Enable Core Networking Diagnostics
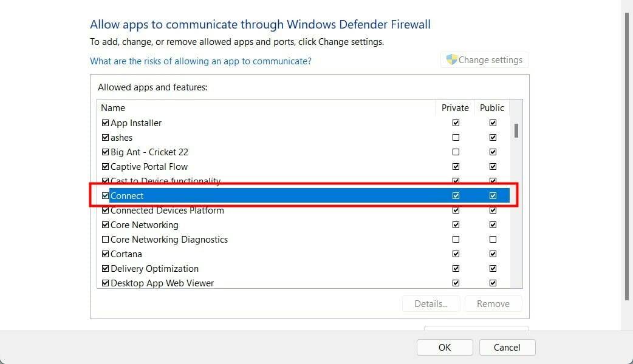 (x=105, y=239)
